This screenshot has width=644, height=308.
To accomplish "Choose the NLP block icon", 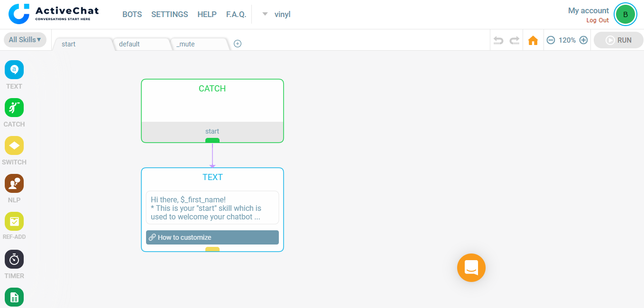I will click(x=14, y=183).
